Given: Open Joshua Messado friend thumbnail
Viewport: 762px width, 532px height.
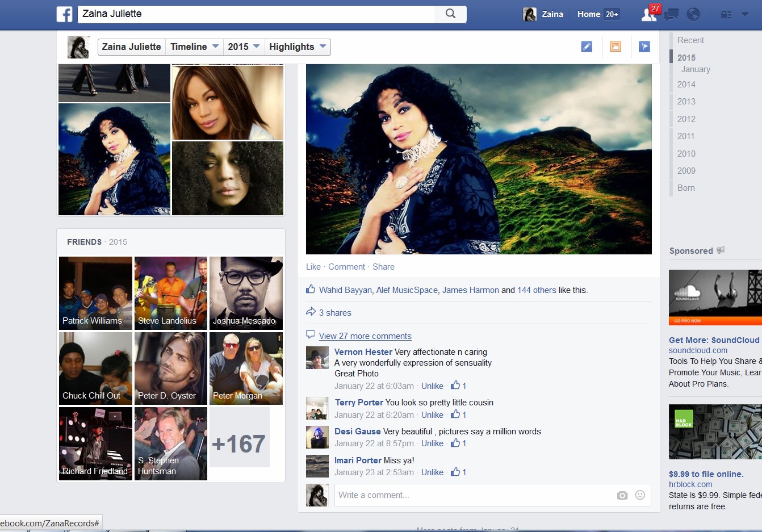Looking at the screenshot, I should click(x=246, y=293).
